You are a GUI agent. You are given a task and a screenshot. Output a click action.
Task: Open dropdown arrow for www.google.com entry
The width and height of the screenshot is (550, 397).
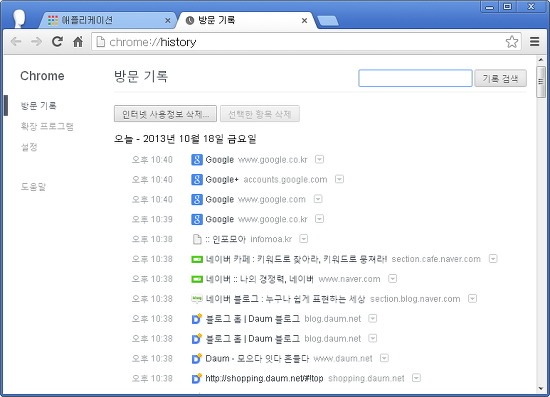318,199
